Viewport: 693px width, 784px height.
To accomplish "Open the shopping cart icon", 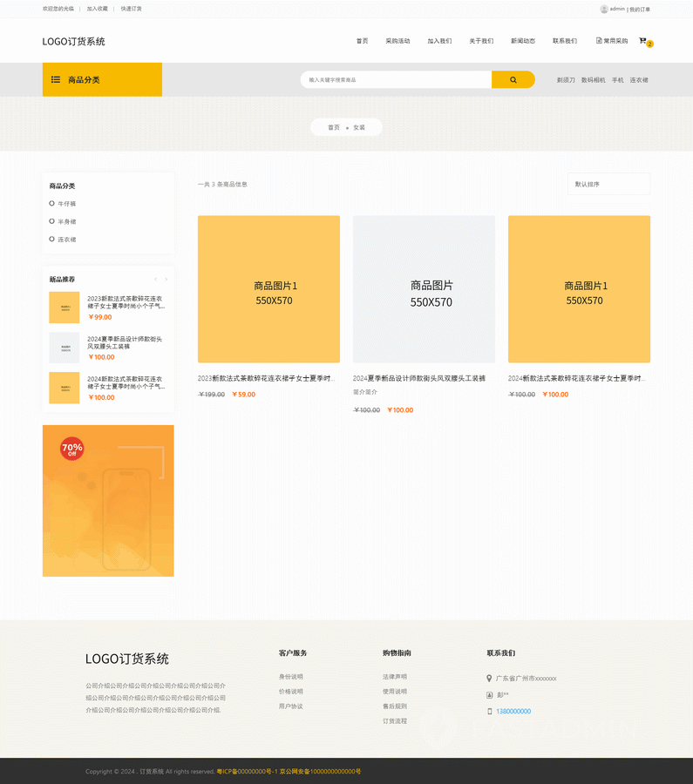I will pos(642,41).
